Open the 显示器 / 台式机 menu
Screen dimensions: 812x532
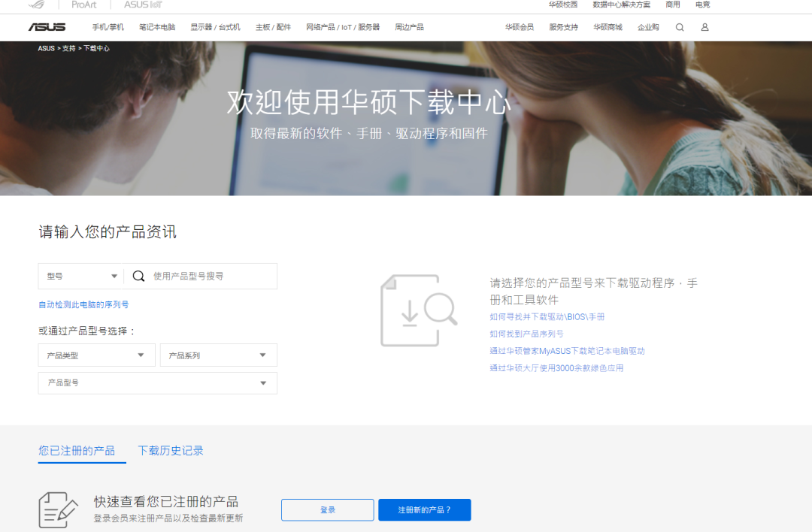[x=215, y=28]
